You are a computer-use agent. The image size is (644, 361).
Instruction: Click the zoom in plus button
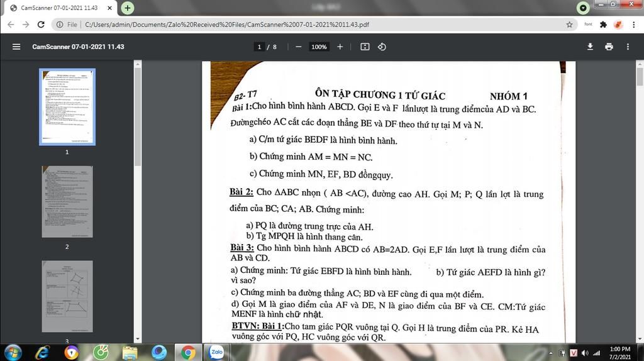(x=340, y=47)
